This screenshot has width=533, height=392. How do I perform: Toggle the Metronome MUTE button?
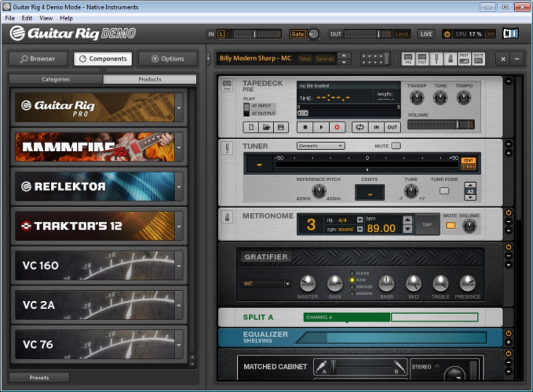click(450, 225)
